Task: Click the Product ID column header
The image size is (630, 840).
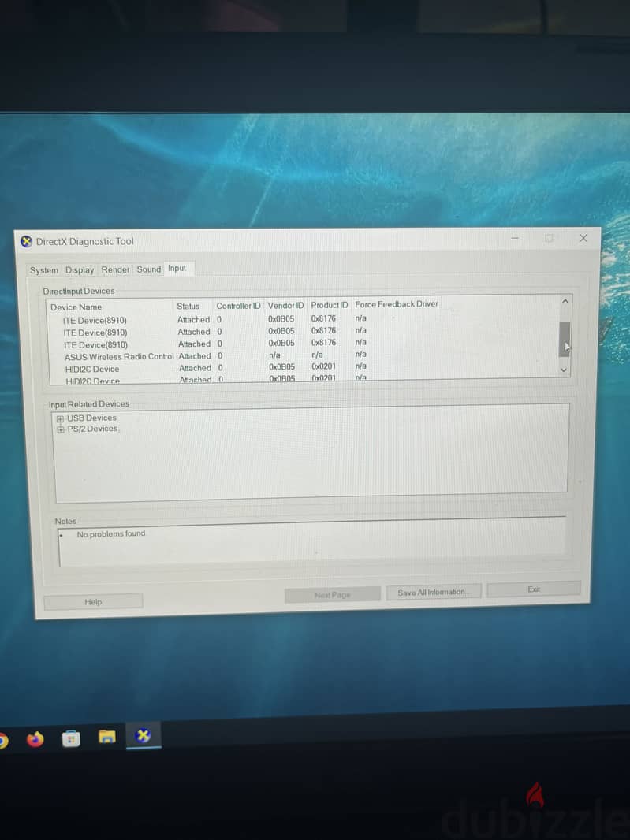Action: point(329,305)
